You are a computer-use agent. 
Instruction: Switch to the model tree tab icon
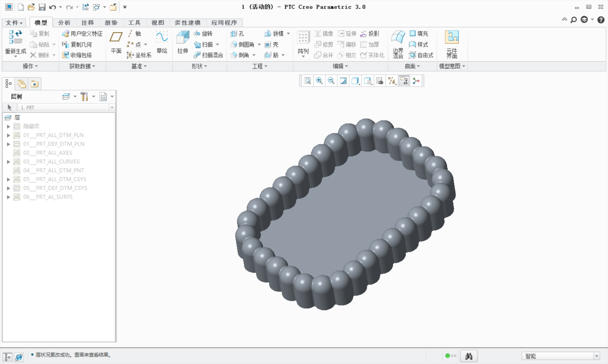click(8, 84)
